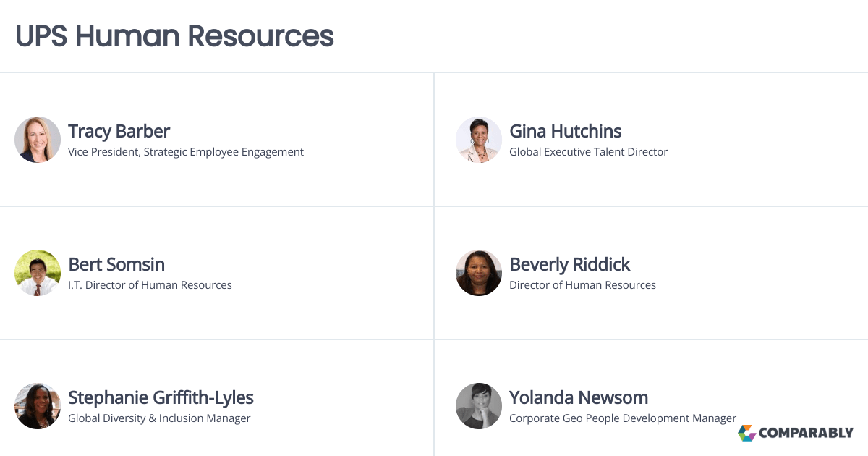The image size is (868, 456).
Task: Click the Yolanda Newsom name
Action: (578, 397)
